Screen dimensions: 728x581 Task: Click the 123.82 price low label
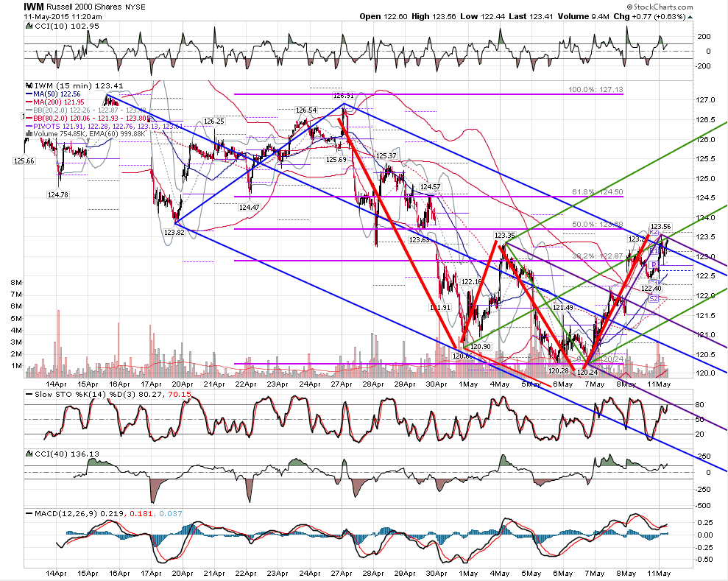174,232
